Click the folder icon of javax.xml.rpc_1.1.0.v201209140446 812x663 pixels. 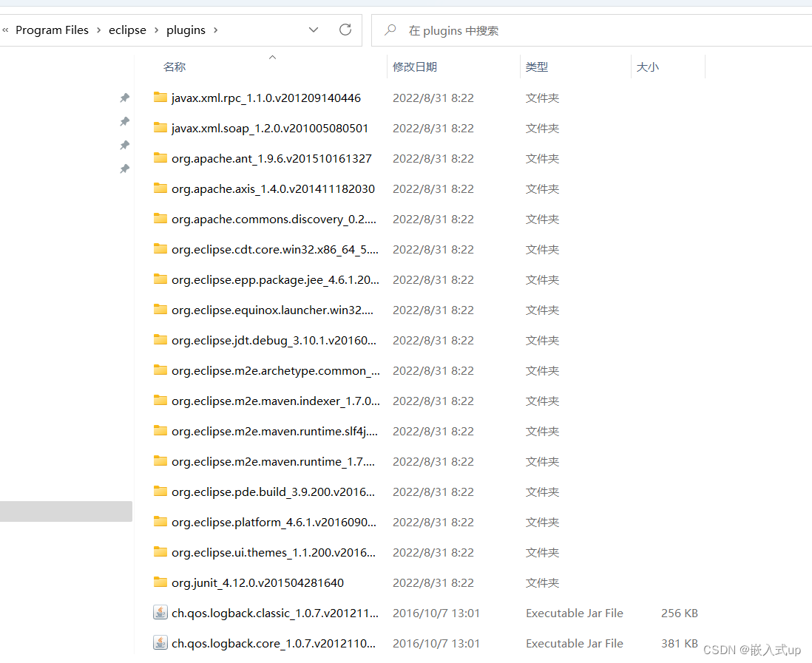click(x=160, y=98)
